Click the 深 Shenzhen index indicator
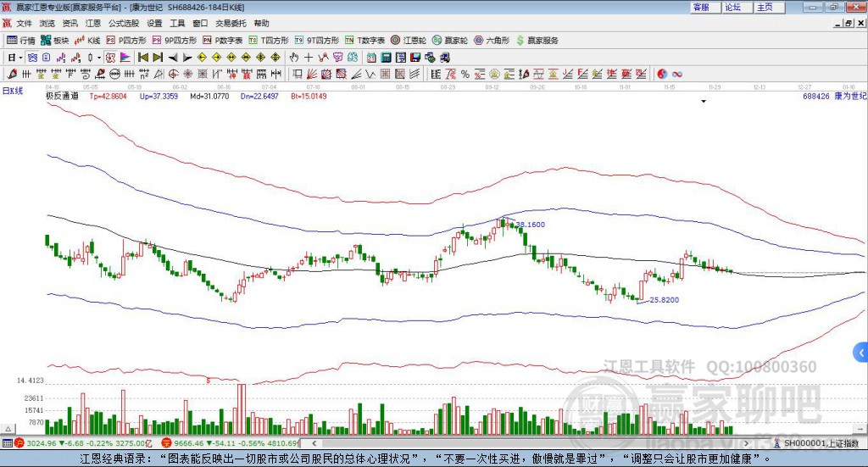868x467 pixels. (165, 443)
